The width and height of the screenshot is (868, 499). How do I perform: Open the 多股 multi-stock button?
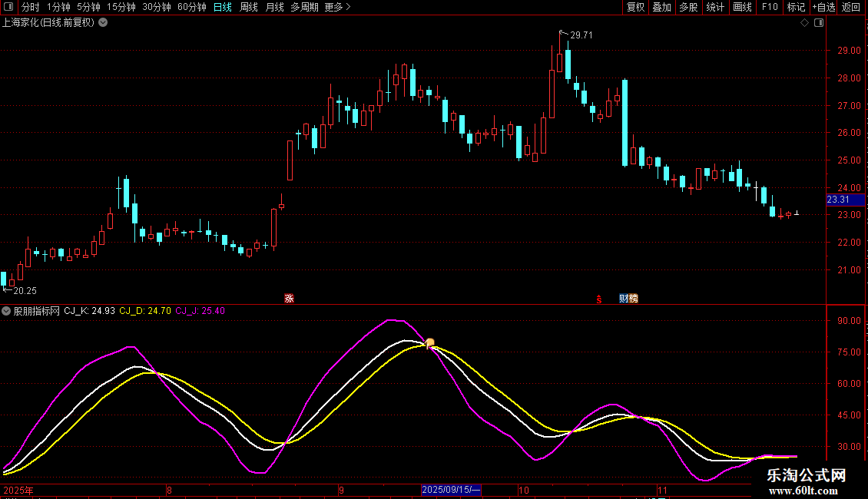[x=689, y=7]
